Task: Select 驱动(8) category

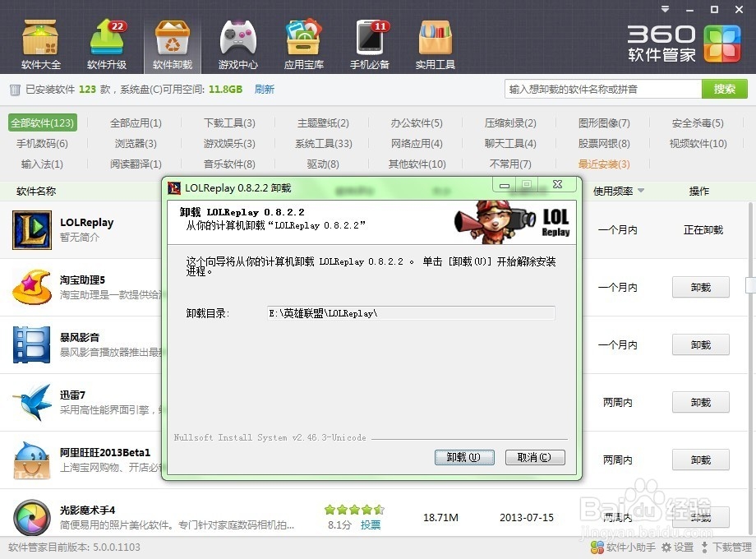Action: [323, 164]
